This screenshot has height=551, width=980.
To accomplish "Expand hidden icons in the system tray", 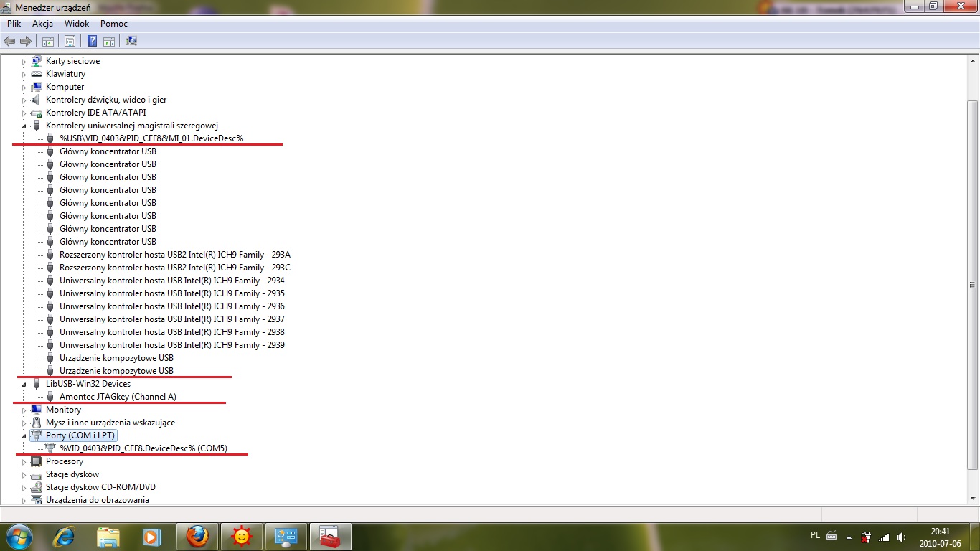I will (x=847, y=536).
